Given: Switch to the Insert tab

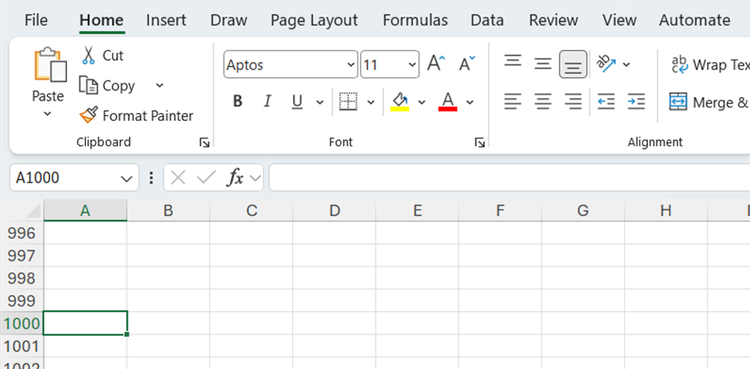Looking at the screenshot, I should (166, 20).
